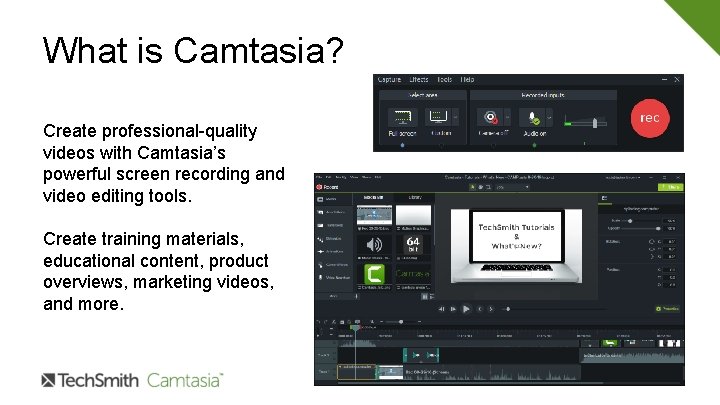Open the Help menu in the recorder

pyautogui.click(x=467, y=79)
